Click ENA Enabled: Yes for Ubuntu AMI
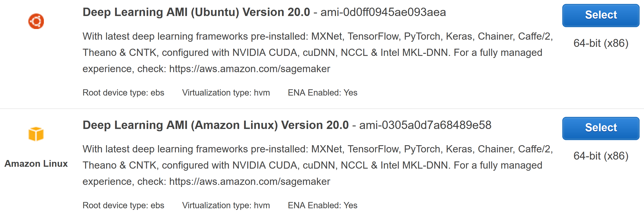 point(322,93)
